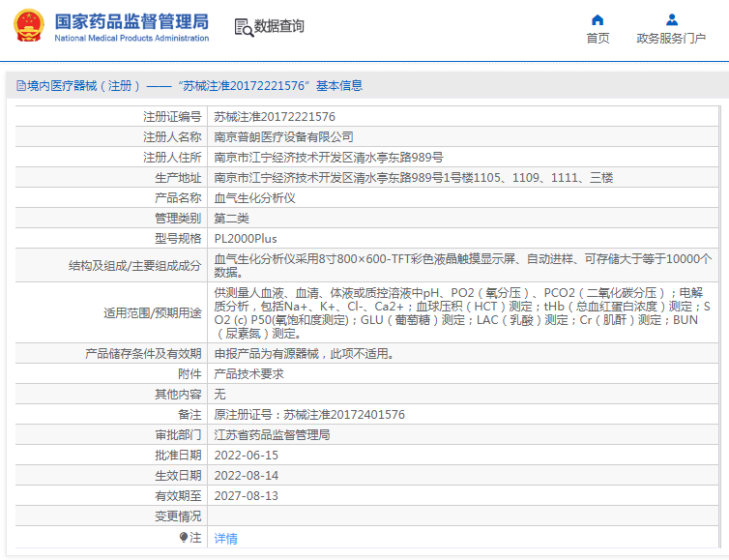Click the 数据查询 heading text
The width and height of the screenshot is (729, 560).
[279, 26]
